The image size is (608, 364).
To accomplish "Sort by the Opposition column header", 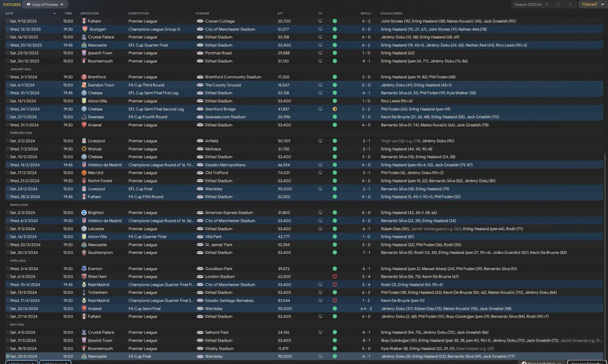I will pos(90,13).
